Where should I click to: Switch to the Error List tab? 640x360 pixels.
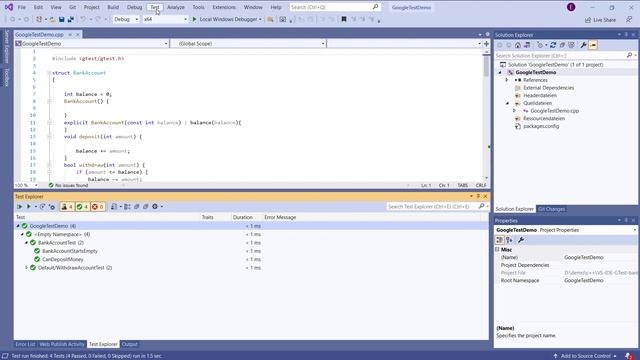[x=25, y=344]
